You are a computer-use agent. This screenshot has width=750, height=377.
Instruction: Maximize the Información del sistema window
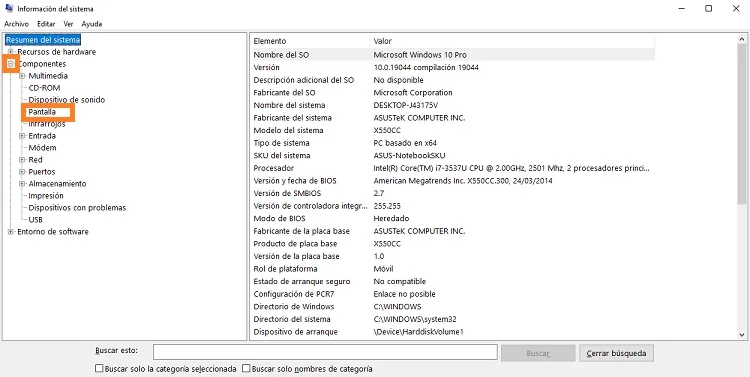coord(709,9)
